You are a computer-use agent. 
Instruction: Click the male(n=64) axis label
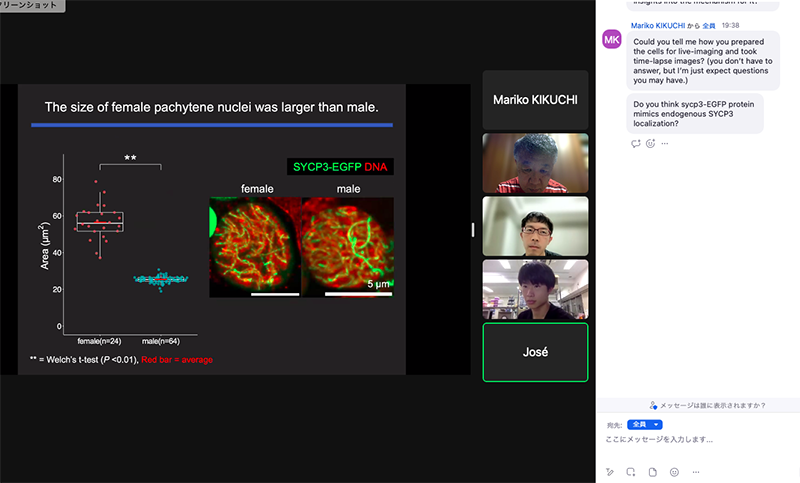point(161,341)
